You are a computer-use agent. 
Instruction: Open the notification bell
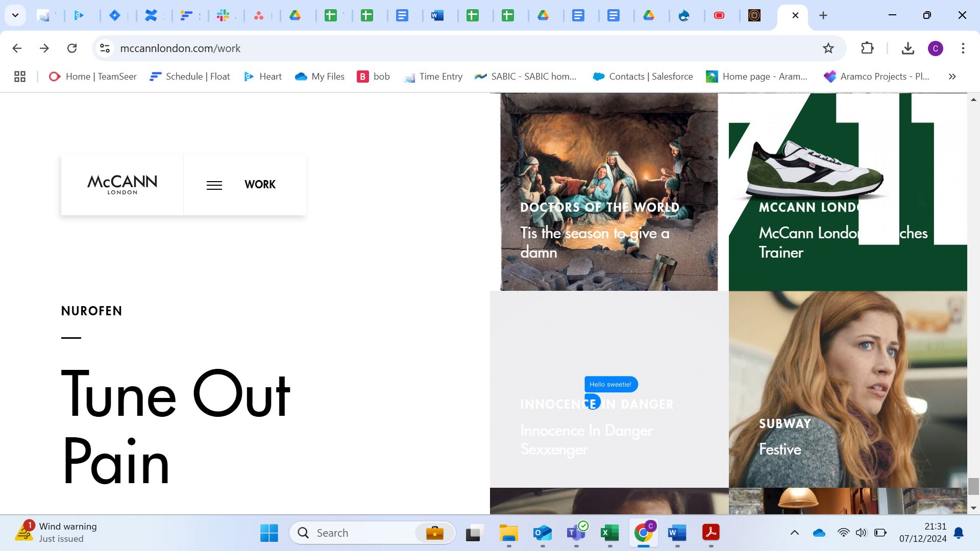[x=959, y=533]
